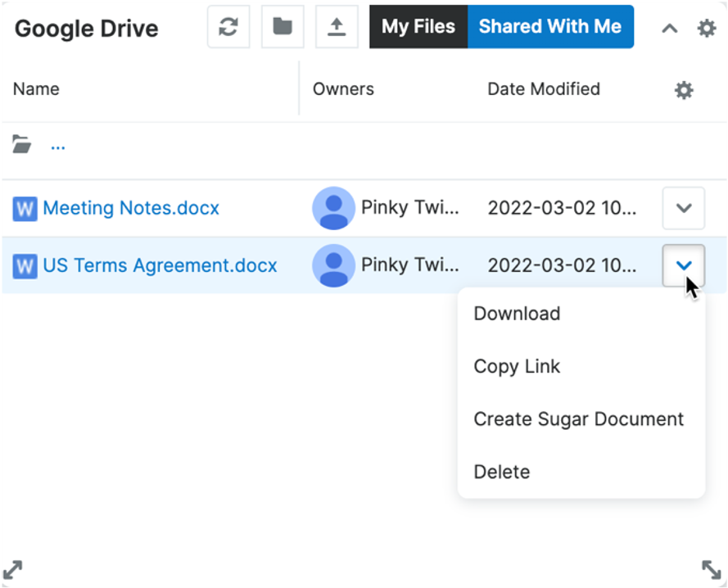Viewport: 728px width, 588px height.
Task: Open actions dropdown for Meeting Notes.docx
Action: coord(683,208)
